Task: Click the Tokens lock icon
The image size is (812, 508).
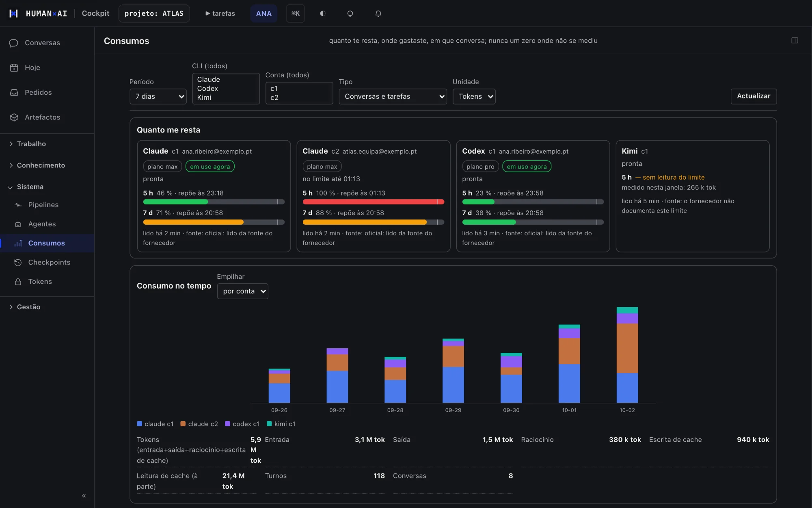Action: click(x=18, y=281)
